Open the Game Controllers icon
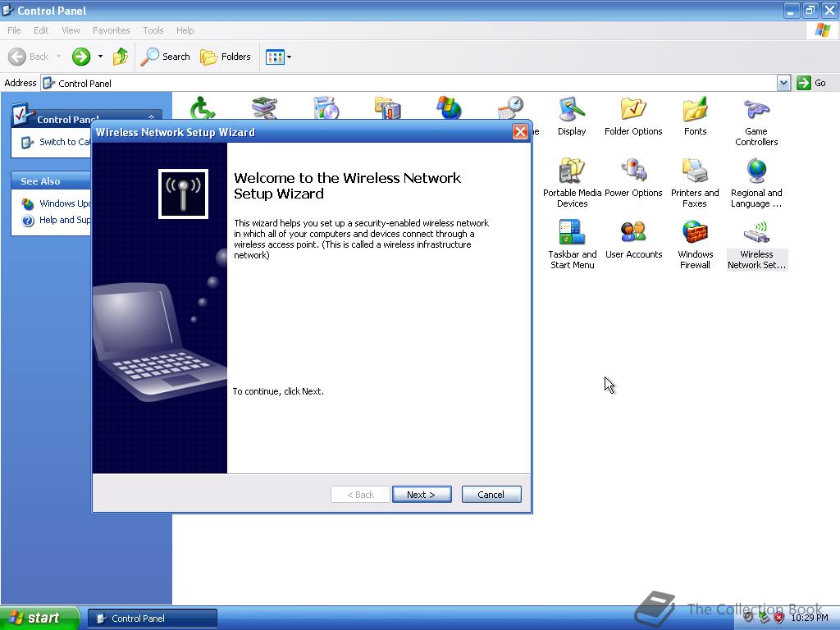Image resolution: width=840 pixels, height=630 pixels. tap(756, 122)
